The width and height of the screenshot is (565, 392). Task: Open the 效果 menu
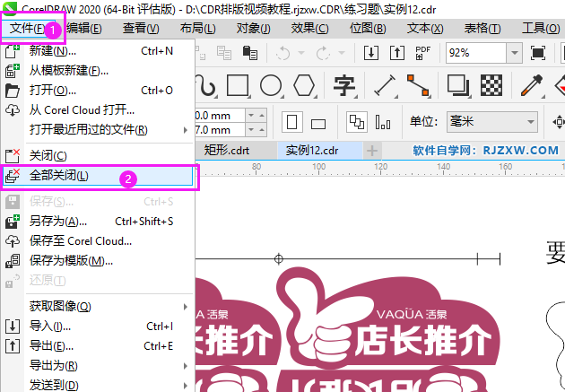pyautogui.click(x=309, y=28)
